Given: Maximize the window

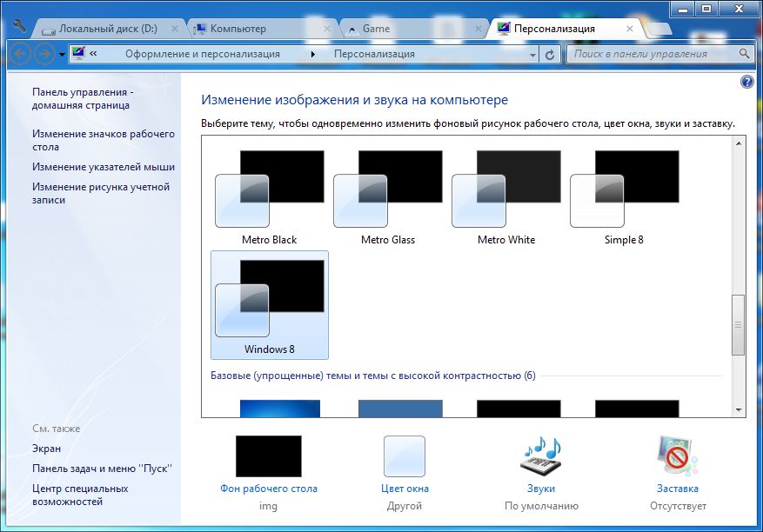Looking at the screenshot, I should coord(706,9).
